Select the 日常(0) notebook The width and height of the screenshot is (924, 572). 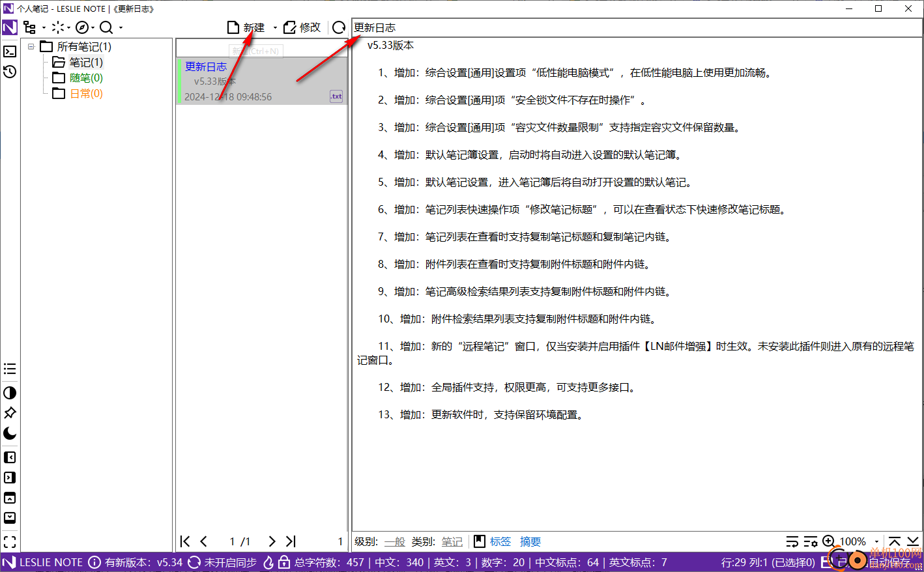point(78,93)
